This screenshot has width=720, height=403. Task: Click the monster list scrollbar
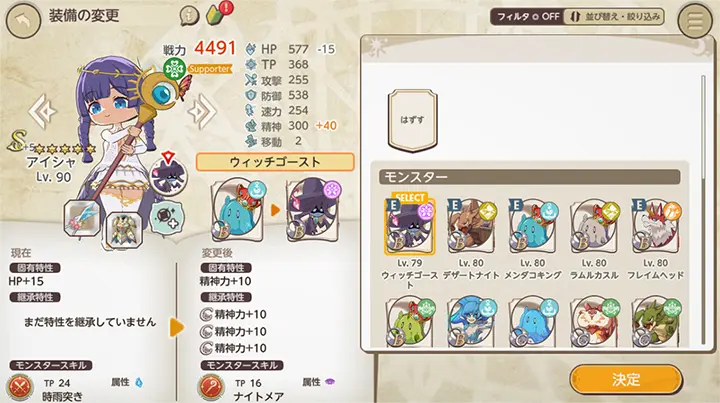click(703, 210)
